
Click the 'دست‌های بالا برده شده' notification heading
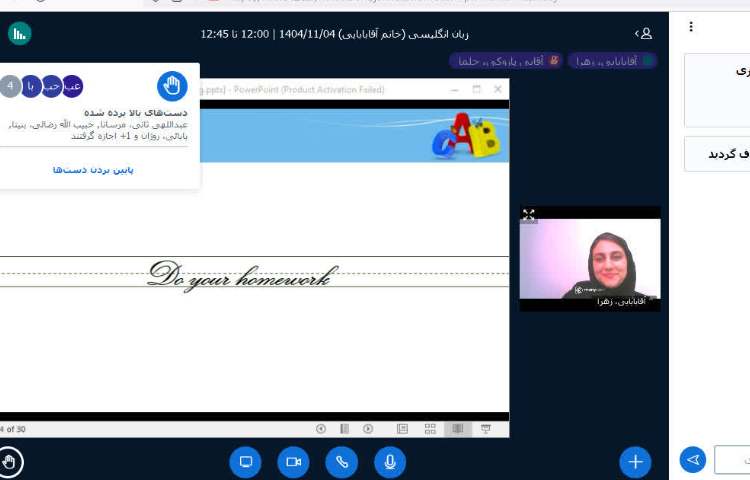136,113
